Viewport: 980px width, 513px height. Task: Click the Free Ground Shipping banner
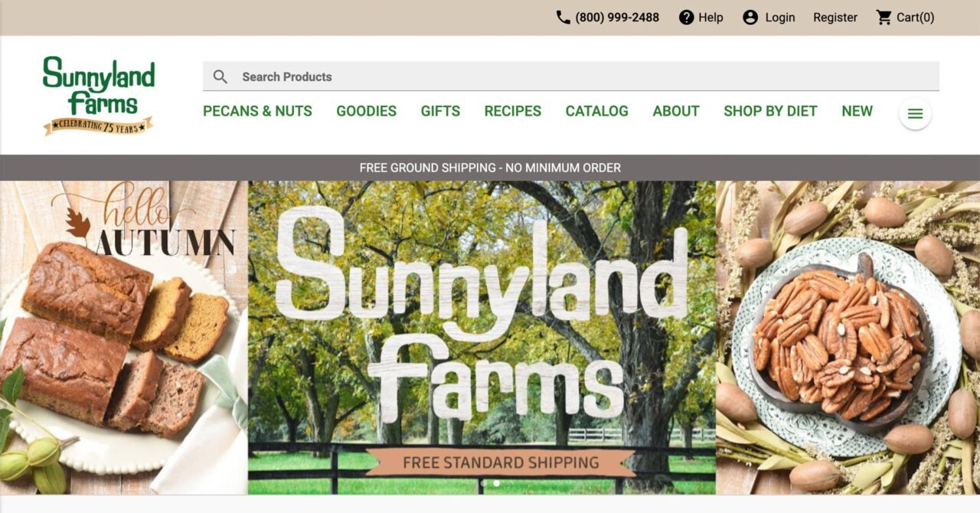coord(490,168)
